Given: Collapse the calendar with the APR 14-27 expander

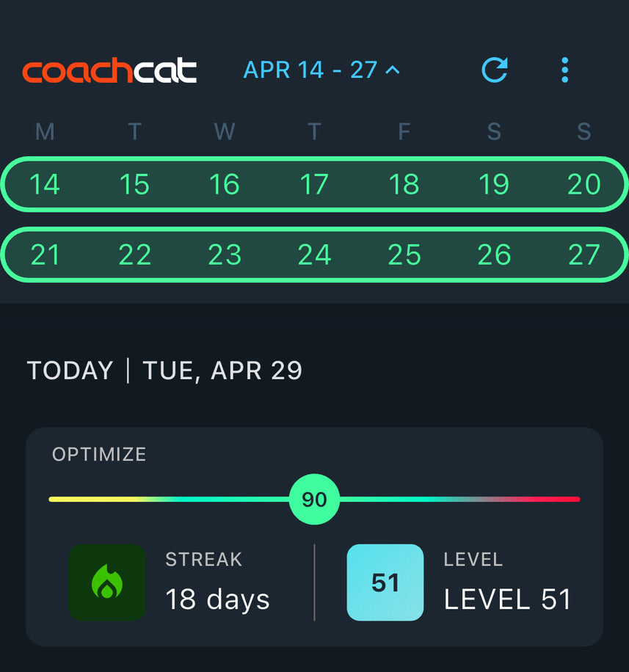Looking at the screenshot, I should [x=321, y=70].
